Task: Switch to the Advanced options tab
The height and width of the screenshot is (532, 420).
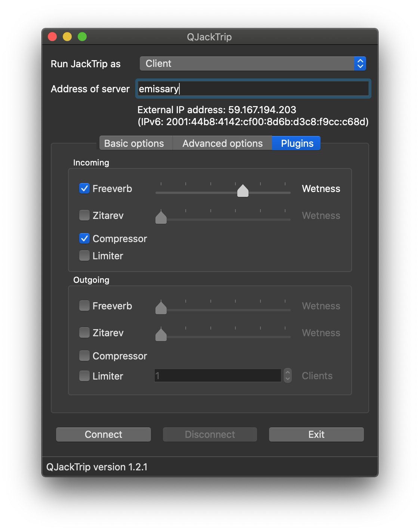Action: coord(222,143)
